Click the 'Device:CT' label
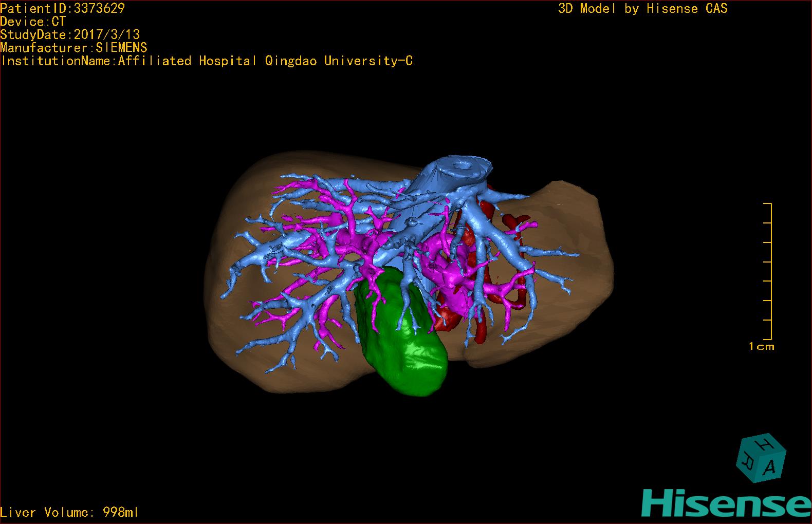Screen dimensions: 812x524 pos(33,22)
